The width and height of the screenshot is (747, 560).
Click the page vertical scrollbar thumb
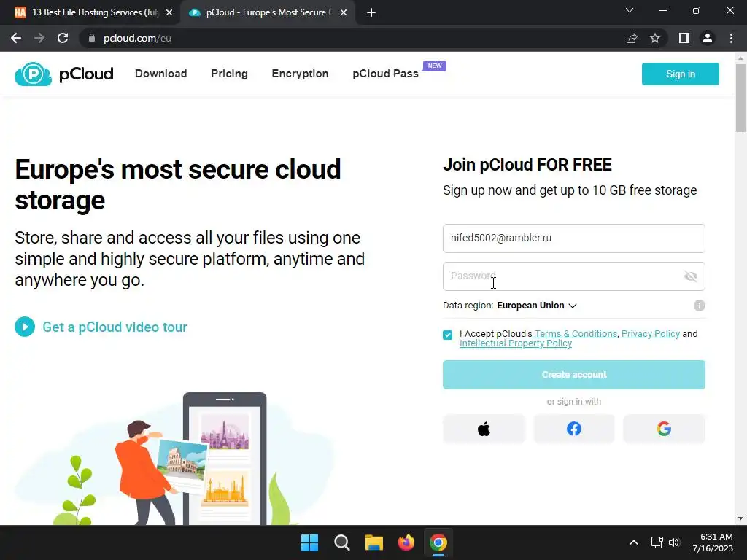(740, 97)
